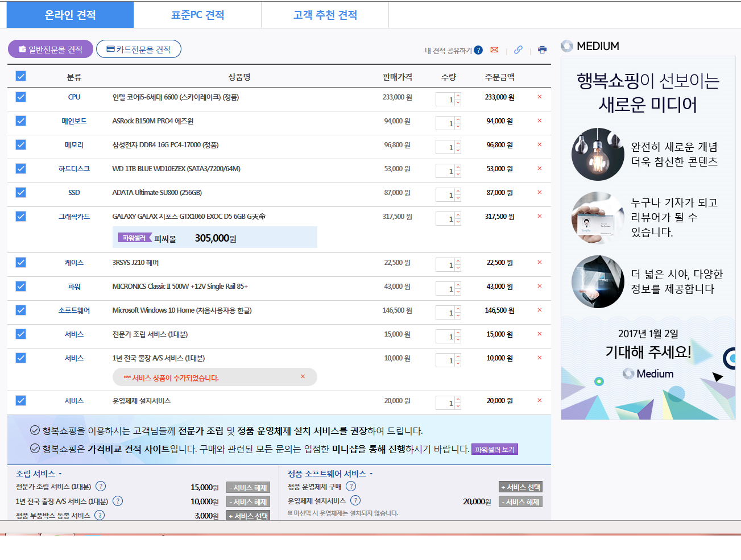Open the 고객 추천 견적 tab

pyautogui.click(x=325, y=15)
